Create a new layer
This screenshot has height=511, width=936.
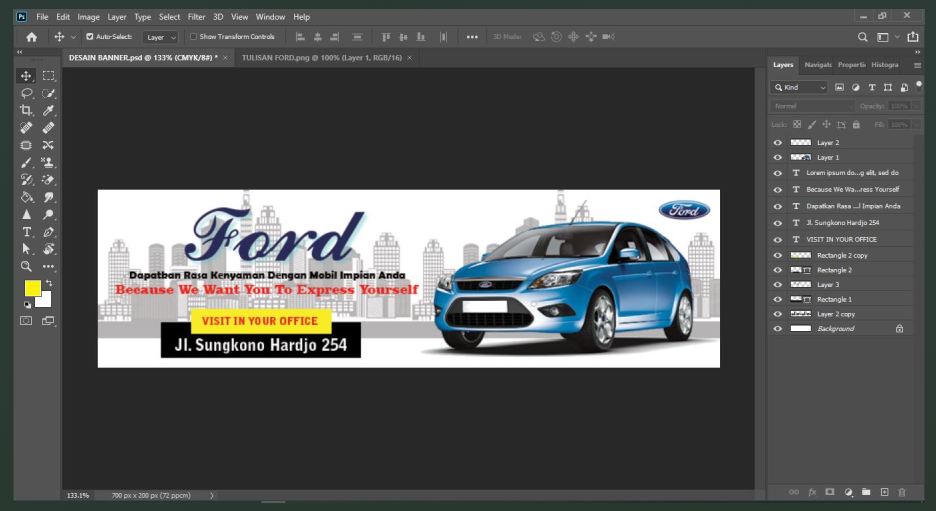click(884, 492)
